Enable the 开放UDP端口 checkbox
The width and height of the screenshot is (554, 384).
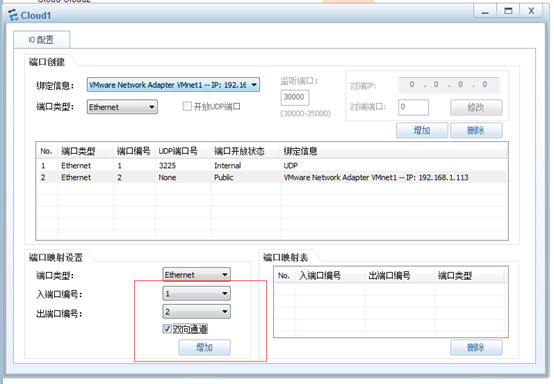(x=187, y=106)
